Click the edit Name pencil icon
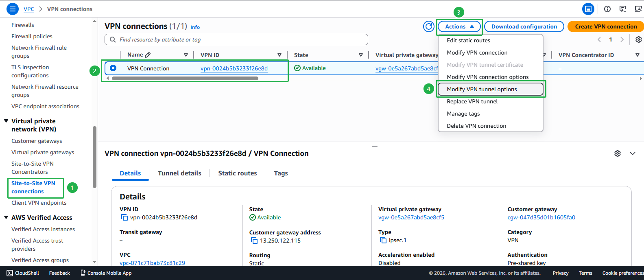Viewport: 644px width, 280px height. 148,55
